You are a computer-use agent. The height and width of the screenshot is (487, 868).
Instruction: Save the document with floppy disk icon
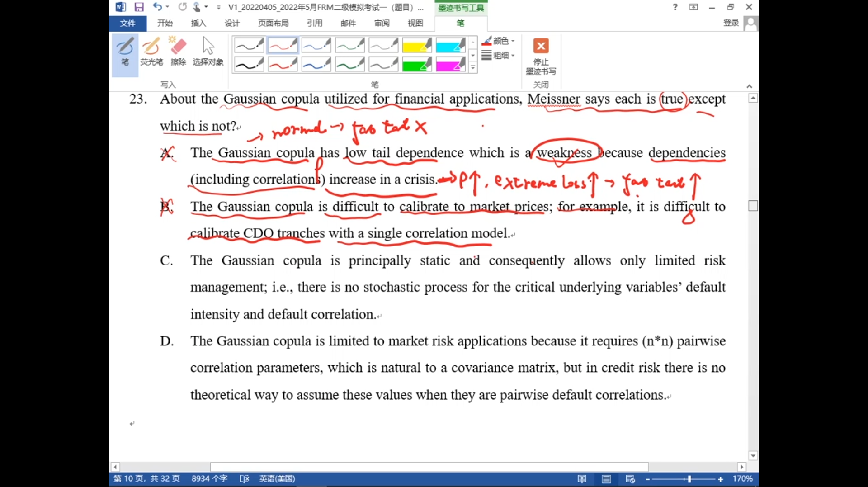click(139, 7)
